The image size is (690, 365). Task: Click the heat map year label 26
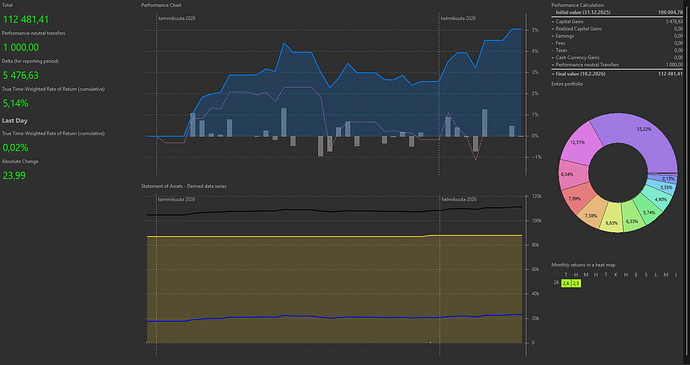click(556, 283)
